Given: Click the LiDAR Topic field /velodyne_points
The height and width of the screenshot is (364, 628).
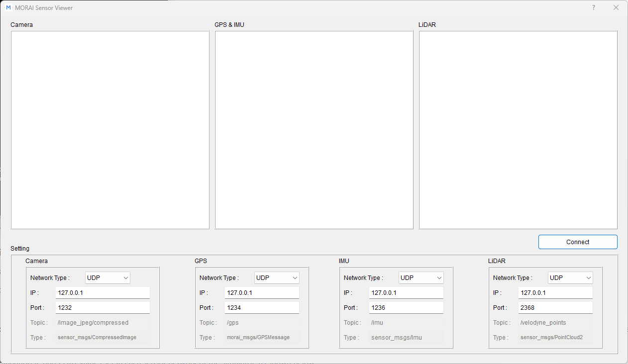Looking at the screenshot, I should pyautogui.click(x=555, y=323).
